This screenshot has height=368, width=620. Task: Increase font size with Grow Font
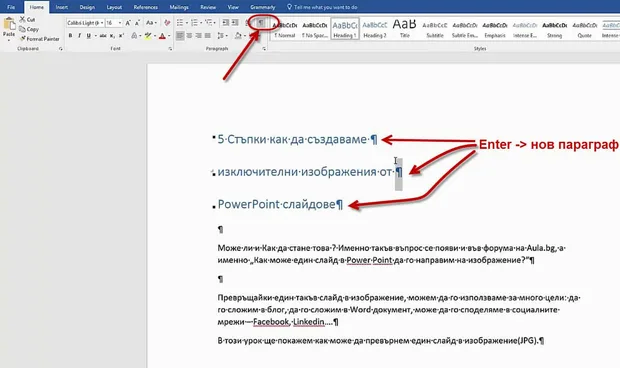[x=128, y=23]
